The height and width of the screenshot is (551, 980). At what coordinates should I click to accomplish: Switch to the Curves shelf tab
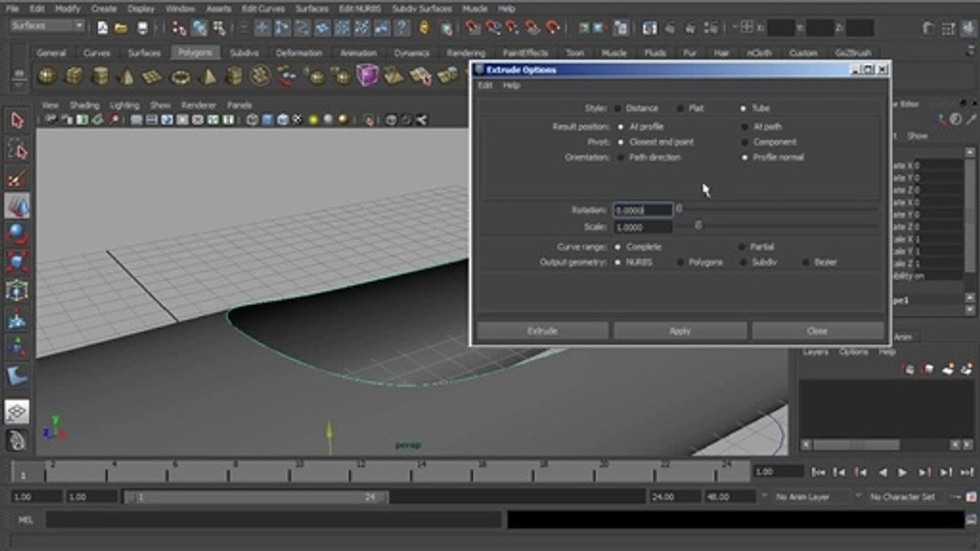tap(96, 53)
